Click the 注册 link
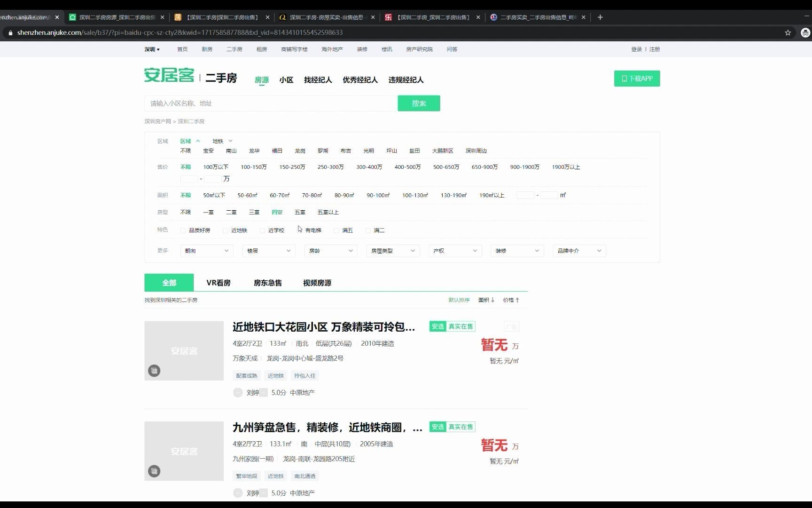The height and width of the screenshot is (508, 812). coord(655,49)
